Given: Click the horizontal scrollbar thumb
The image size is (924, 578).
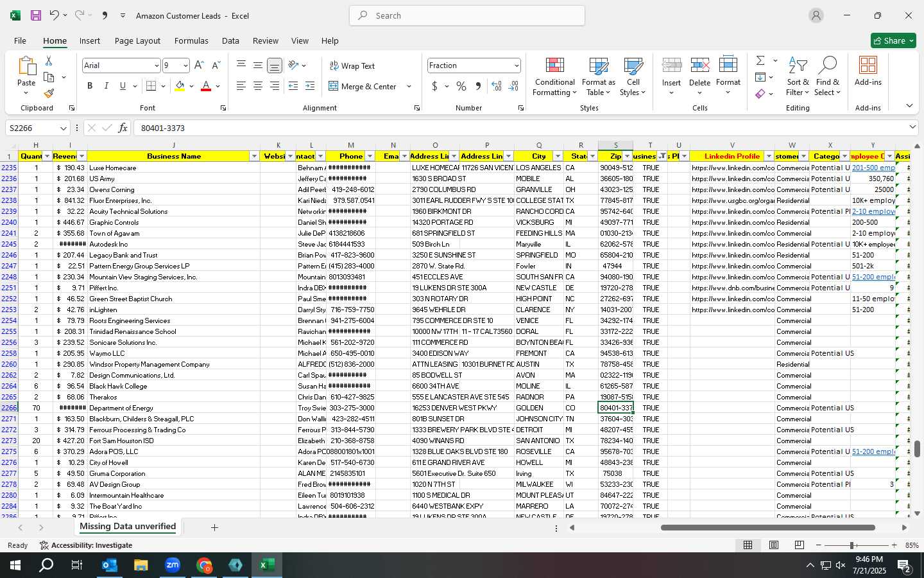Looking at the screenshot, I should (x=768, y=528).
